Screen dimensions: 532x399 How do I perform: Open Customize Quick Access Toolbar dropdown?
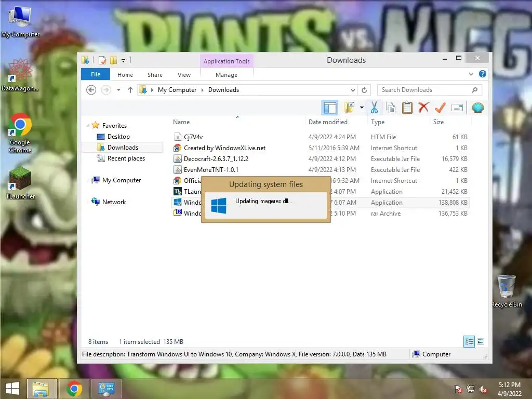[124, 61]
